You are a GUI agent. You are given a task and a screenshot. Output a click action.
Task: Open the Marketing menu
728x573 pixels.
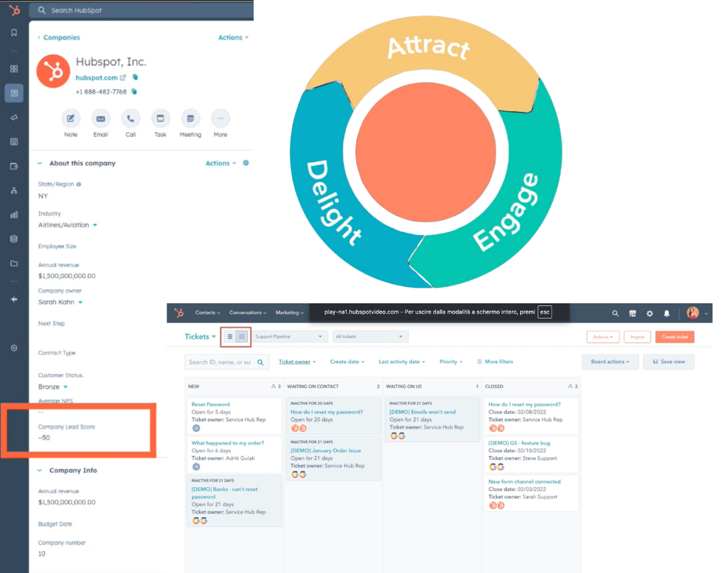(288, 312)
